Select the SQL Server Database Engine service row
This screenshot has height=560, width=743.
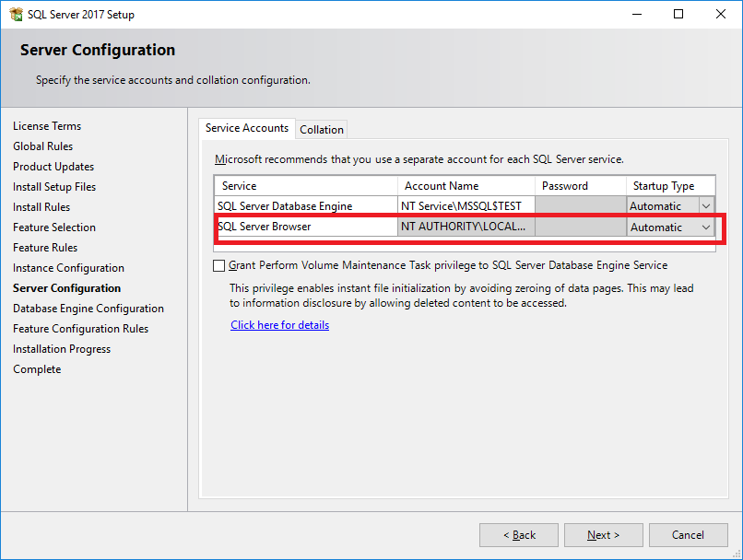pyautogui.click(x=465, y=206)
